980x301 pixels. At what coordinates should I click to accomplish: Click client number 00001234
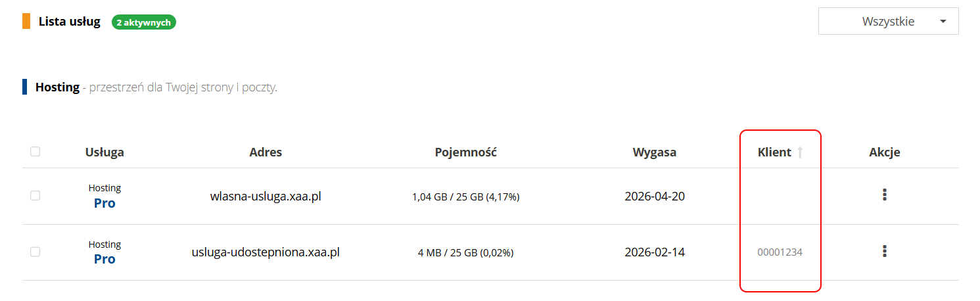point(780,252)
